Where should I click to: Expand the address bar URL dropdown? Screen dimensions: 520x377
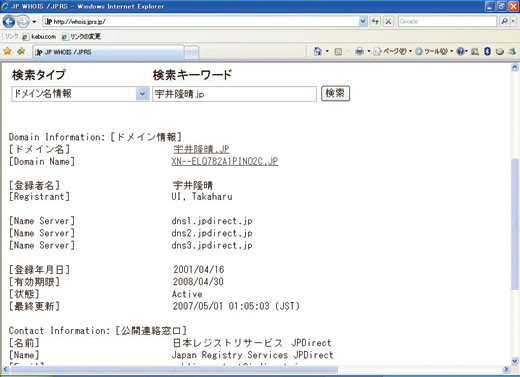coord(363,22)
